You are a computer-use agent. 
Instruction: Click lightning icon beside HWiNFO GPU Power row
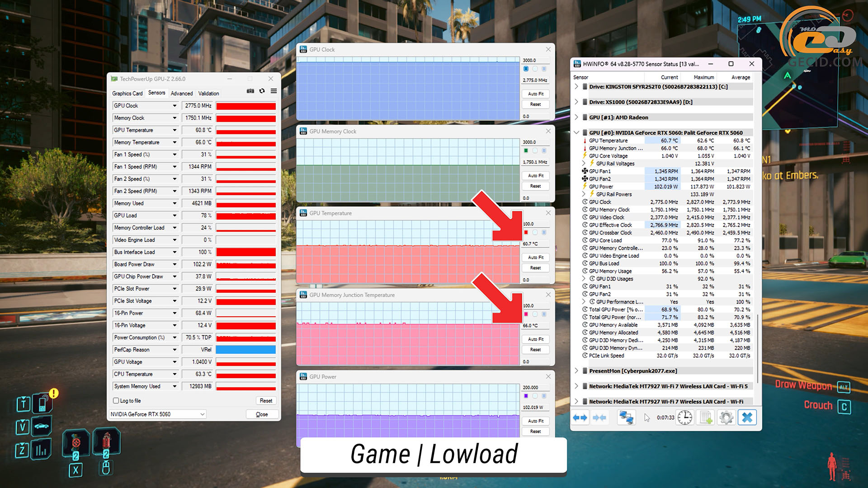tap(585, 187)
